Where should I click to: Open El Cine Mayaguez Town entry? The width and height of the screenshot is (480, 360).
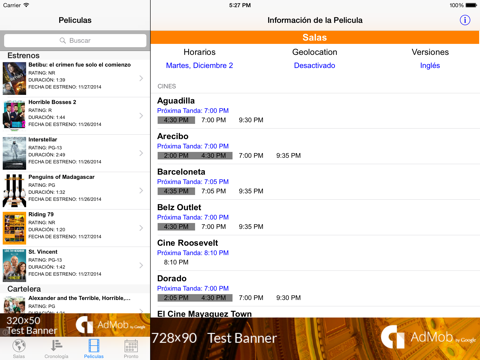point(204,314)
